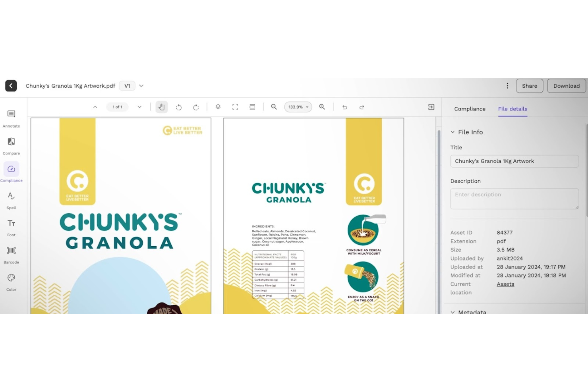
Task: Open the Font tool in the sidebar
Action: tap(11, 228)
